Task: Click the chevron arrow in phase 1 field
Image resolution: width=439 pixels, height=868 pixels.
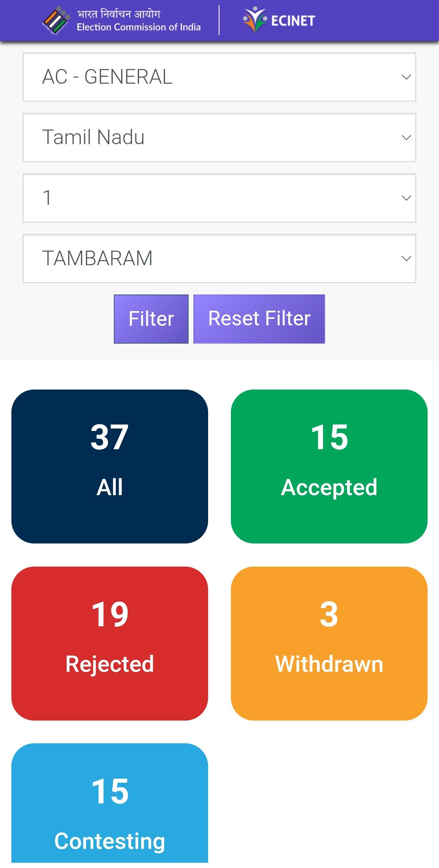Action: click(406, 198)
